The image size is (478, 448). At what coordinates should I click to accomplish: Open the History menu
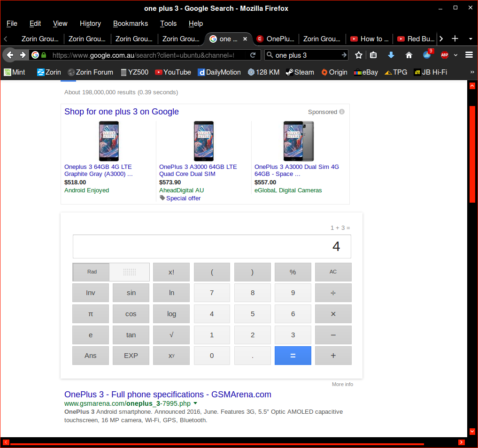[90, 23]
